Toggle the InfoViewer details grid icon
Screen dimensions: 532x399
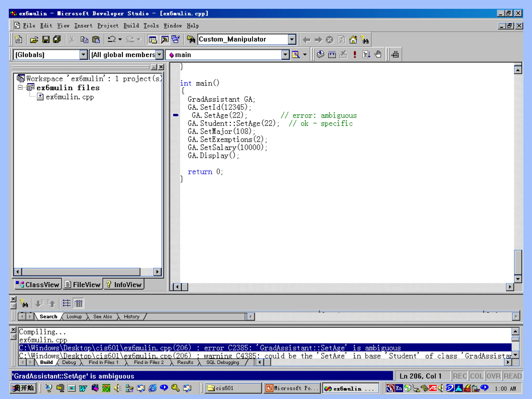(78, 303)
